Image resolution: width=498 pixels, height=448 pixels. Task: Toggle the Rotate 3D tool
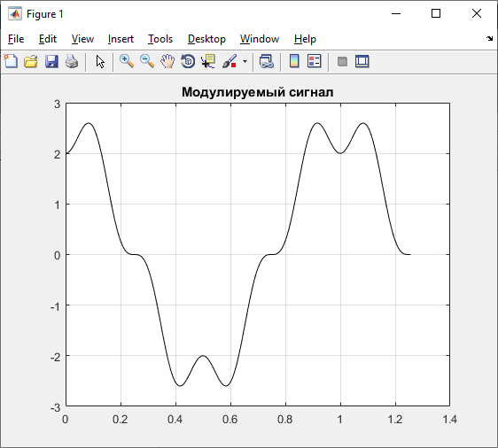188,61
